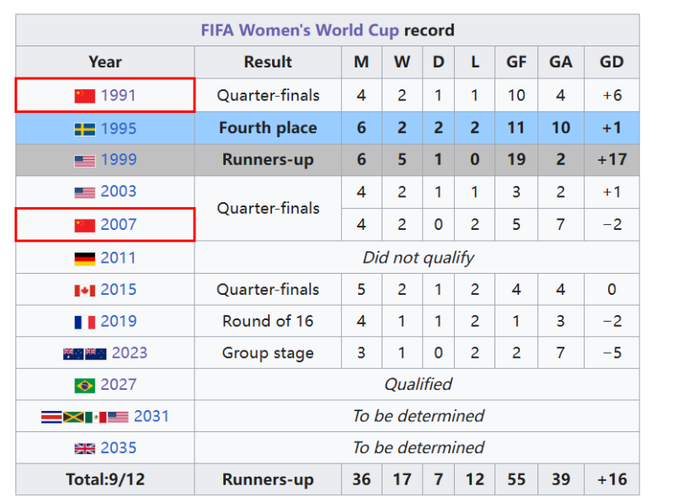Image resolution: width=700 pixels, height=502 pixels.
Task: Open the 1999 tournament year link
Action: (x=119, y=160)
